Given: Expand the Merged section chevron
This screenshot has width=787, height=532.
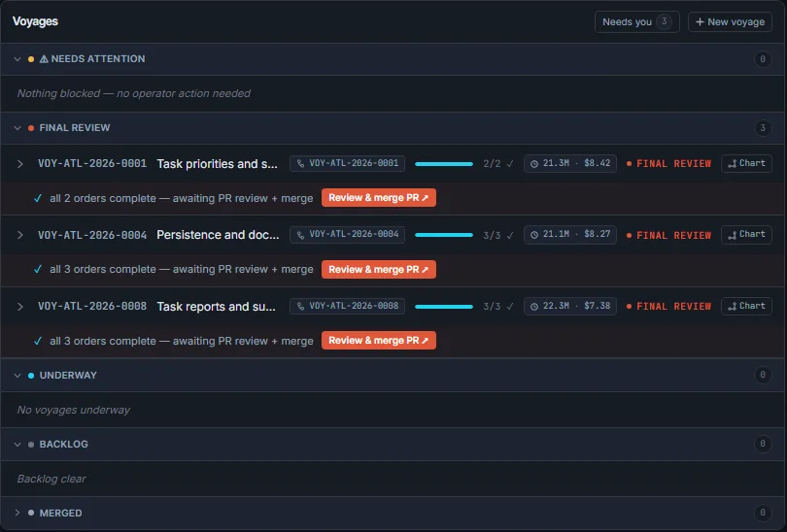Looking at the screenshot, I should point(17,513).
